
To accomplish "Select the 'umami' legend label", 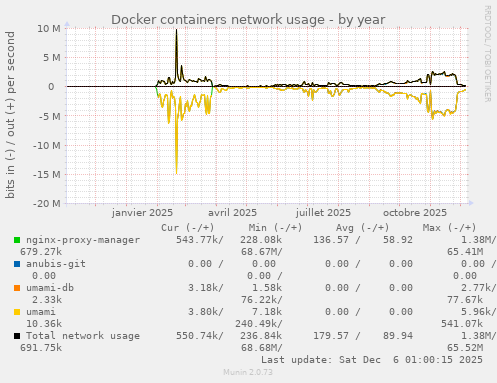I will pos(41,312).
